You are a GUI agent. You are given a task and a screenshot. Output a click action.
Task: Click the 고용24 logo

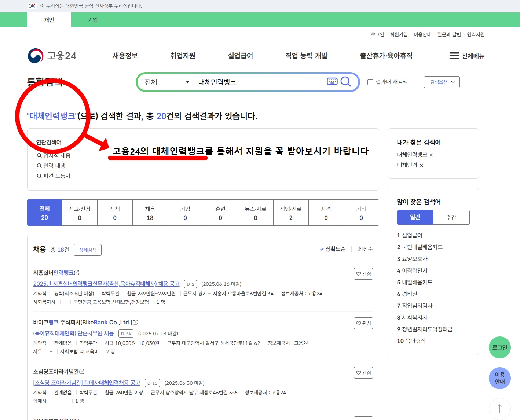click(52, 56)
